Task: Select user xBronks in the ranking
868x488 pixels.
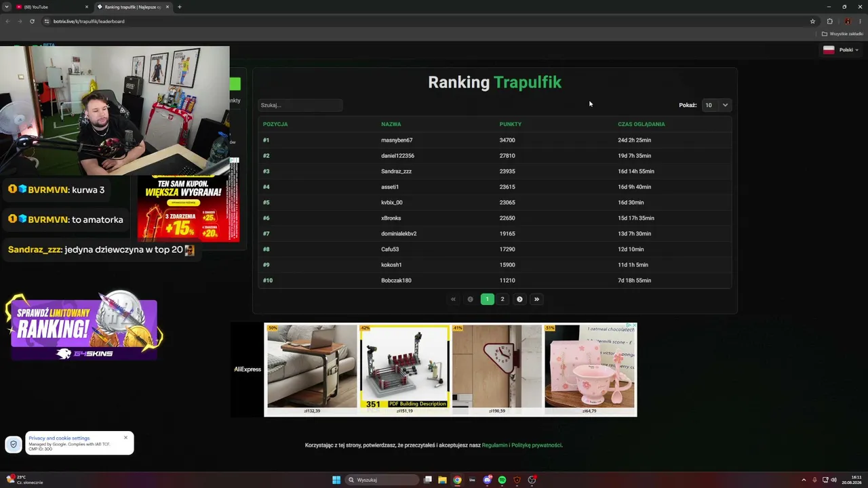Action: pos(391,218)
